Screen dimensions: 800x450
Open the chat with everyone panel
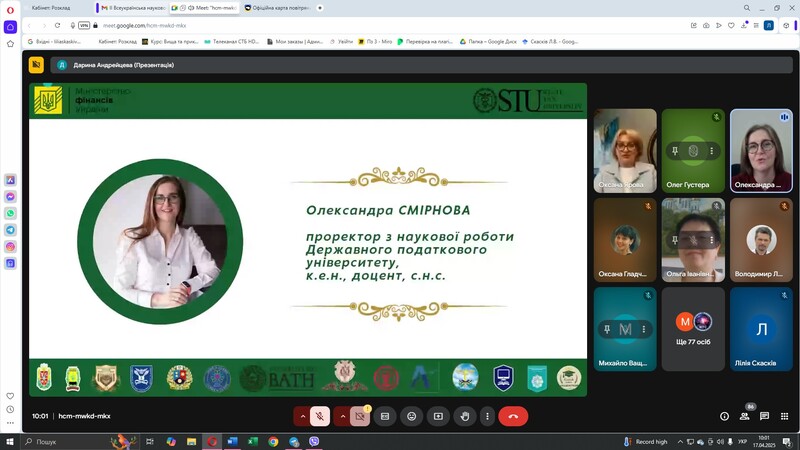coord(764,416)
